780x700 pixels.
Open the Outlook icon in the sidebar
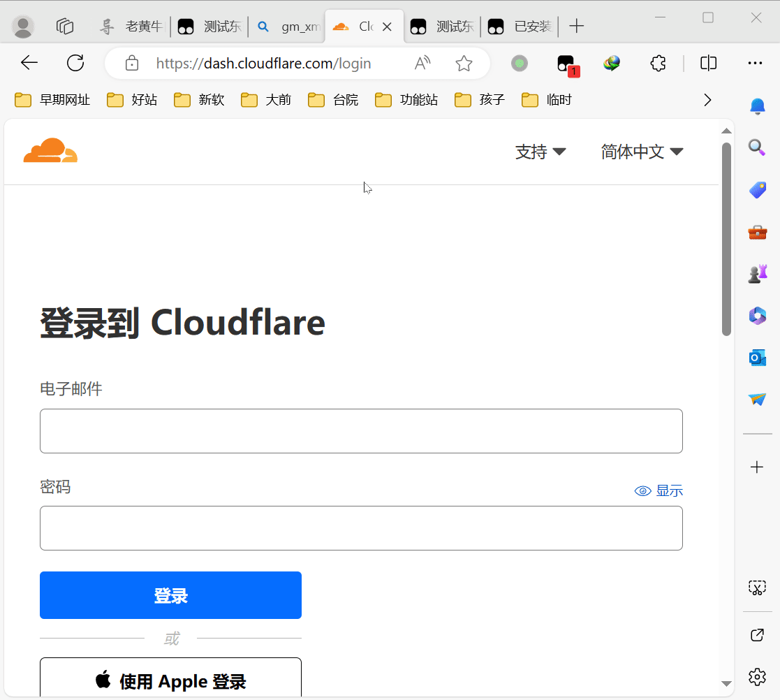click(x=757, y=358)
